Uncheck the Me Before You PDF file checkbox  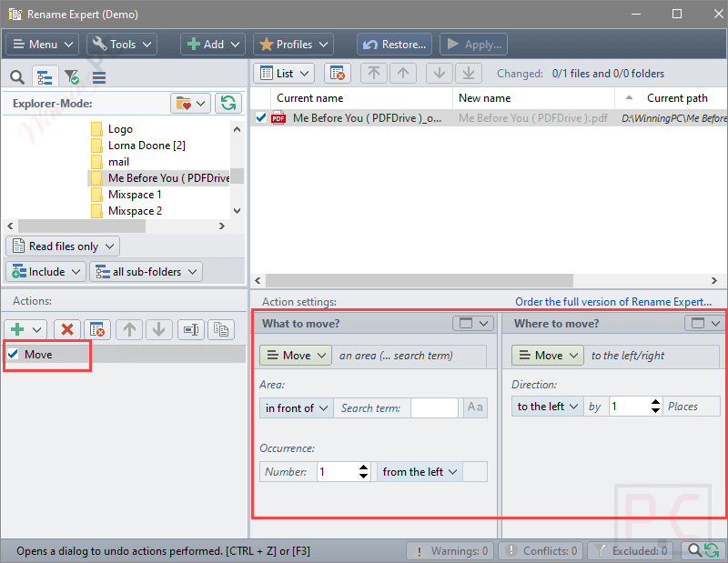261,118
